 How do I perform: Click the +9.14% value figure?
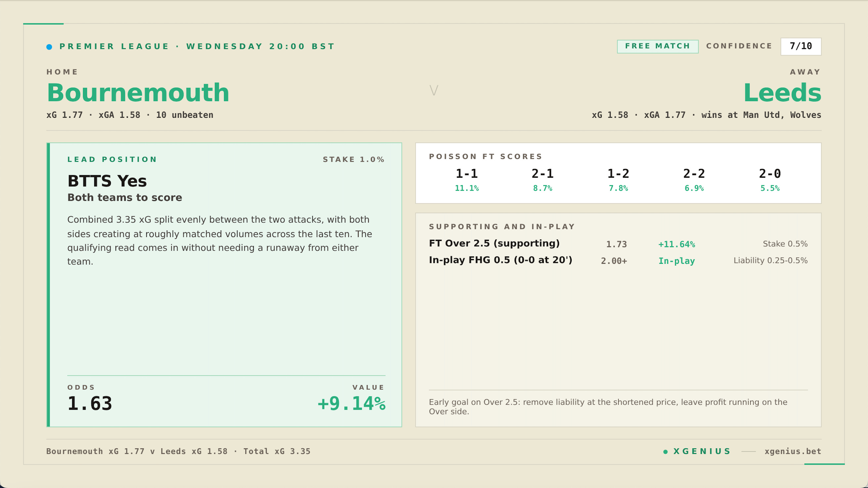pyautogui.click(x=351, y=403)
